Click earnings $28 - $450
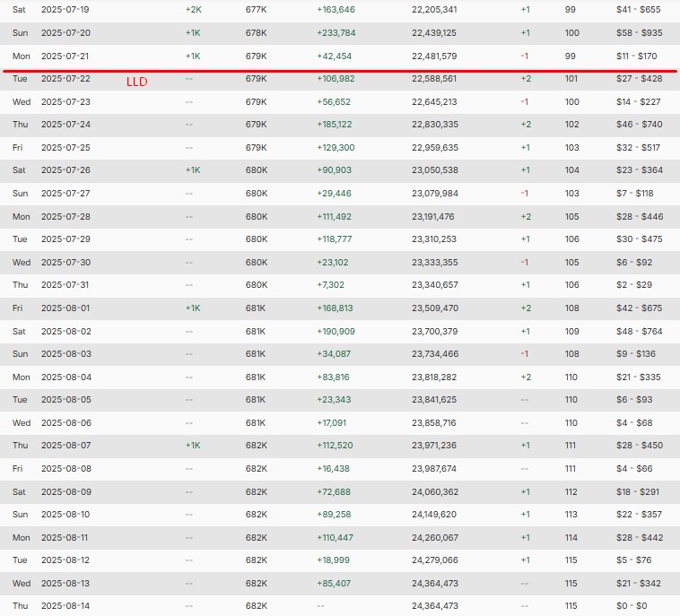680x616 pixels. [x=640, y=446]
